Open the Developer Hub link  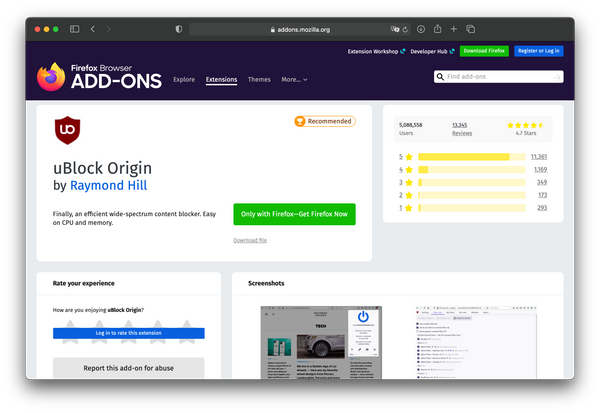(432, 51)
